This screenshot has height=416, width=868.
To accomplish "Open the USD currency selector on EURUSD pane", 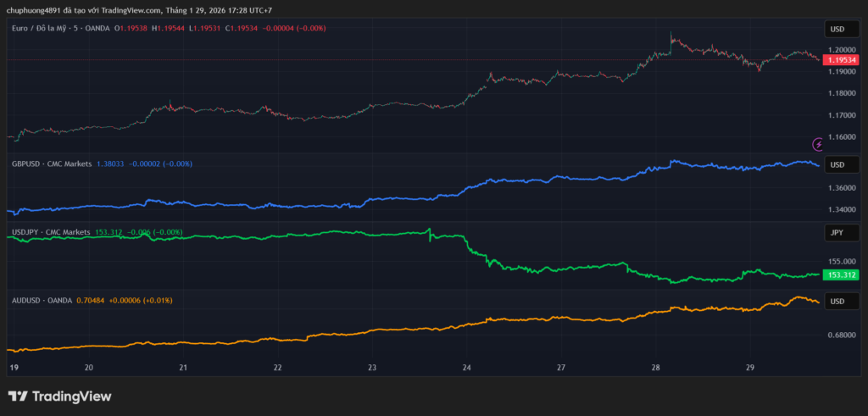I will point(837,29).
